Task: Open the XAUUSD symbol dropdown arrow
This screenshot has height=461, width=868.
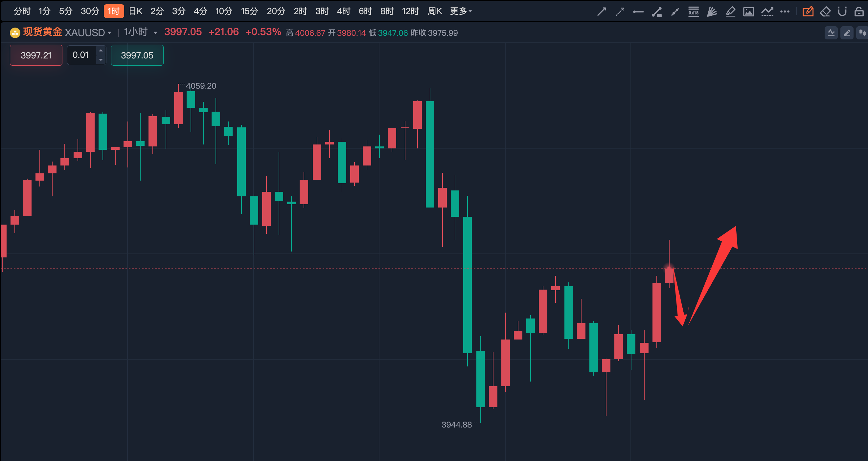Action: 109,33
